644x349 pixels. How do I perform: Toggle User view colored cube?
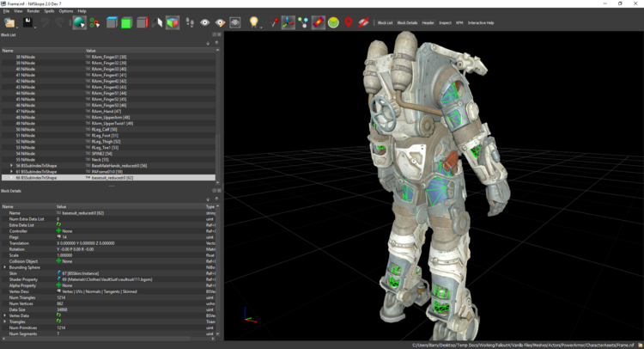[x=173, y=22]
